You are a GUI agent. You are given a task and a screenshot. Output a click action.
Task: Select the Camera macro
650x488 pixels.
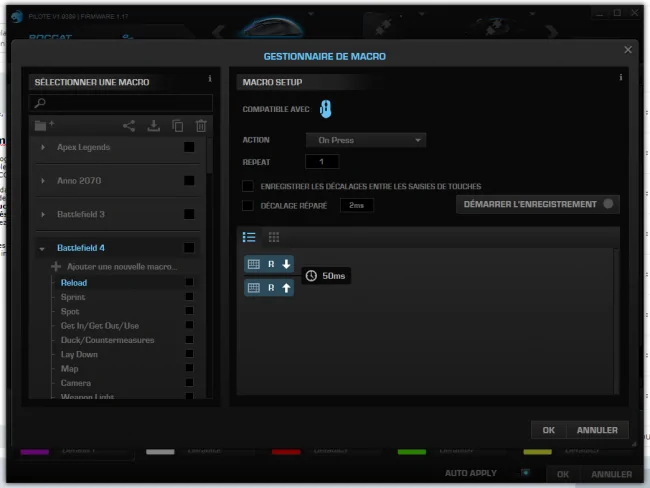[76, 383]
